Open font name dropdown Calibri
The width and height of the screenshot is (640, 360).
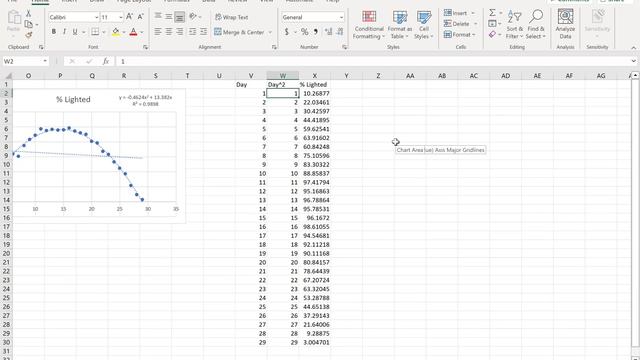tap(96, 17)
